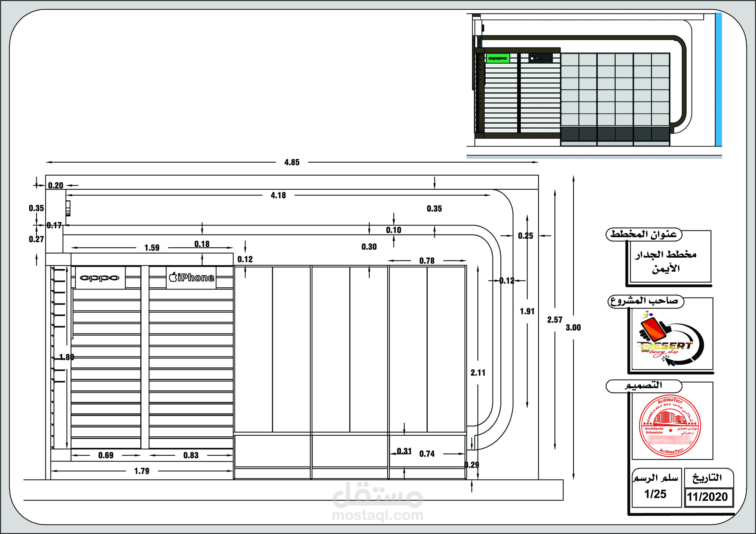Image resolution: width=756 pixels, height=534 pixels.
Task: Click the عنوان المخطط title label
Action: (643, 234)
